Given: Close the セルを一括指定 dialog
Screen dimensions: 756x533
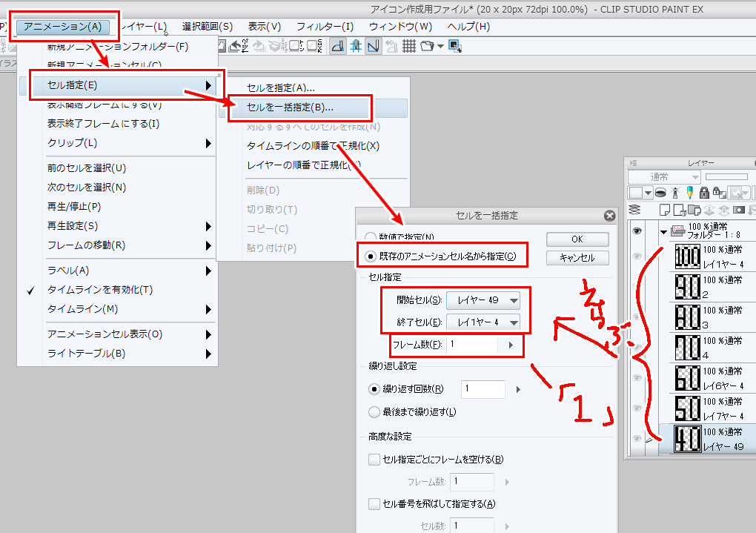Looking at the screenshot, I should click(x=609, y=216).
